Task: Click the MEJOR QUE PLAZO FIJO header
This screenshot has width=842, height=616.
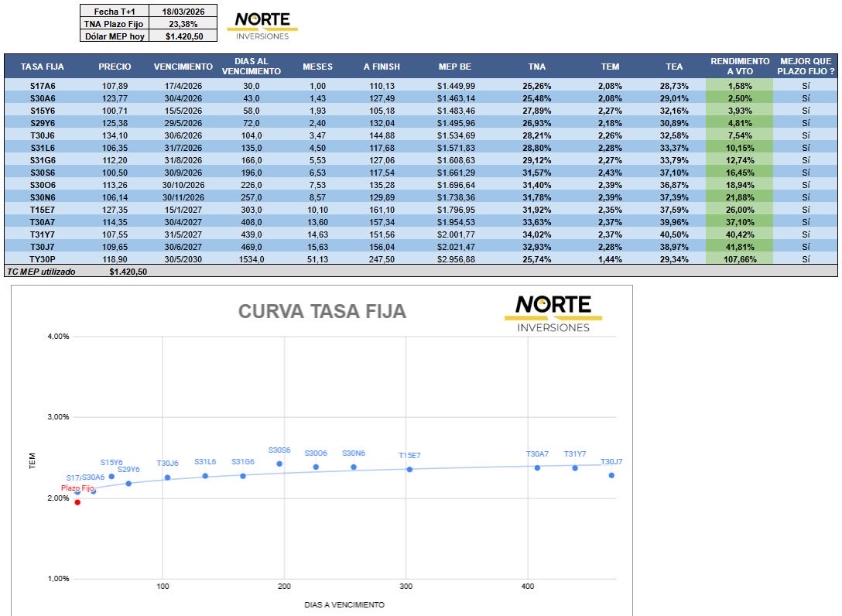Action: point(806,66)
